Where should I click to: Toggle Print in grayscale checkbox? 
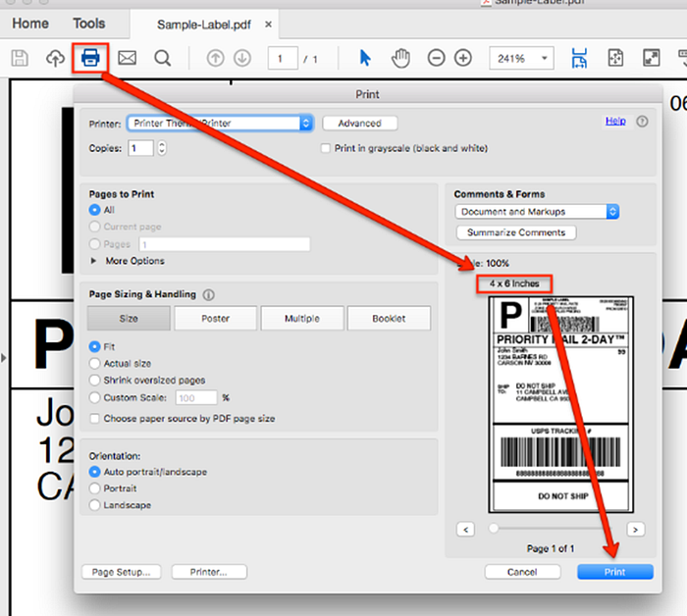point(326,148)
